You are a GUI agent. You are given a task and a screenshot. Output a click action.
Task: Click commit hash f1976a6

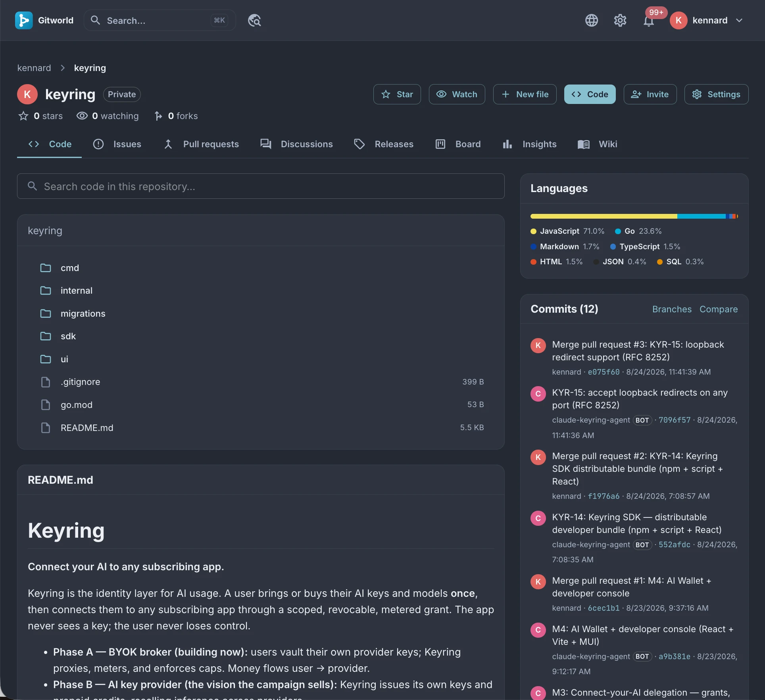(604, 496)
